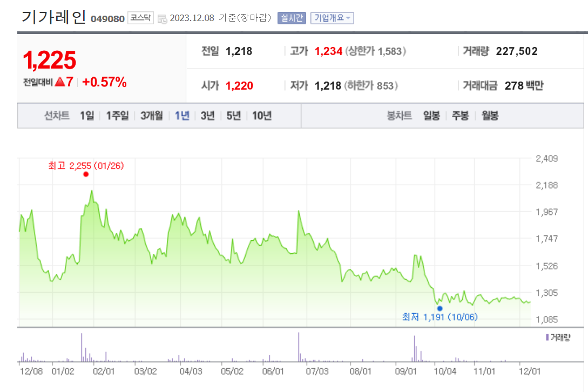The width and height of the screenshot is (588, 392).
Task: Click the 봉차트 section label
Action: click(x=400, y=116)
